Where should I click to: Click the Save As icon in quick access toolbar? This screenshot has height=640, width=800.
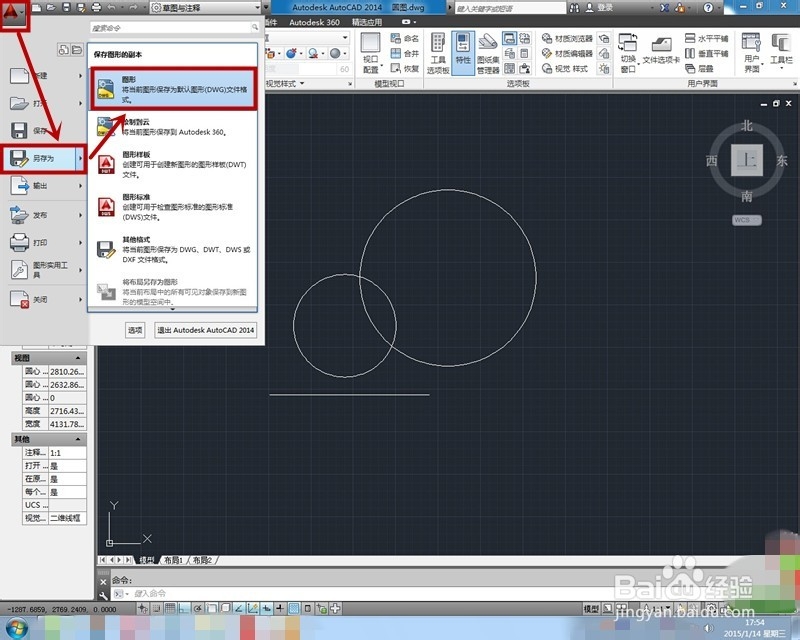coord(81,8)
